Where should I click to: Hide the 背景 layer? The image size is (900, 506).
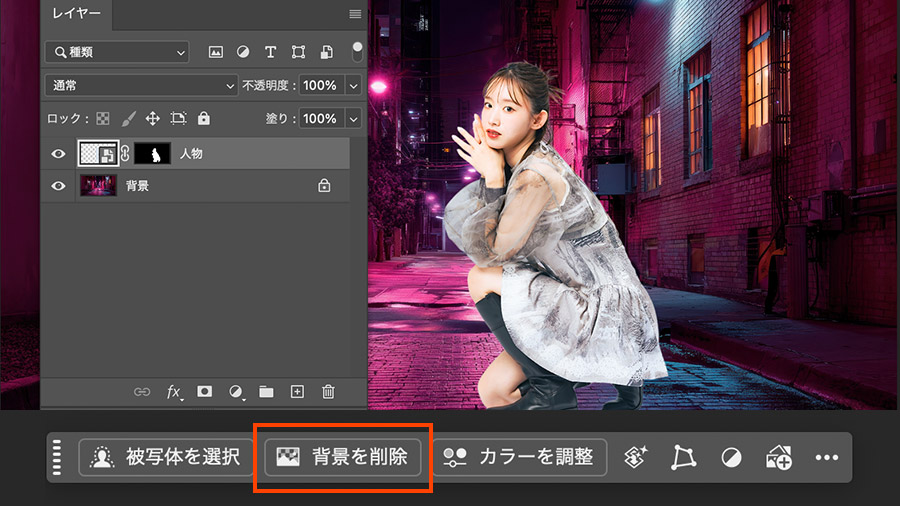point(58,186)
